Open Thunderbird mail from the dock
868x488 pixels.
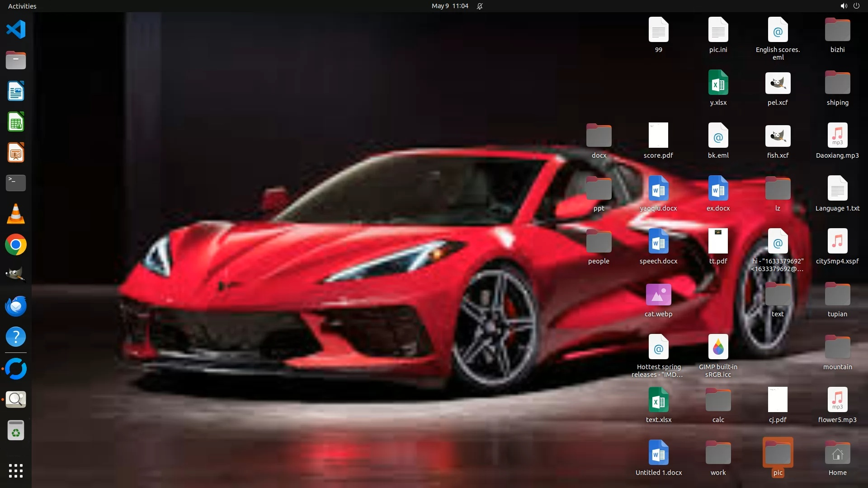16,306
